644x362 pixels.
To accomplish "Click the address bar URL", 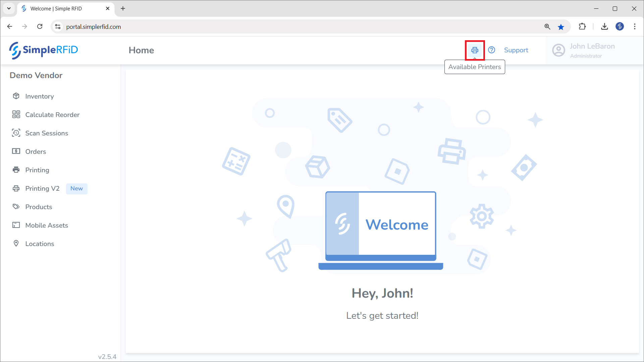I will point(94,27).
